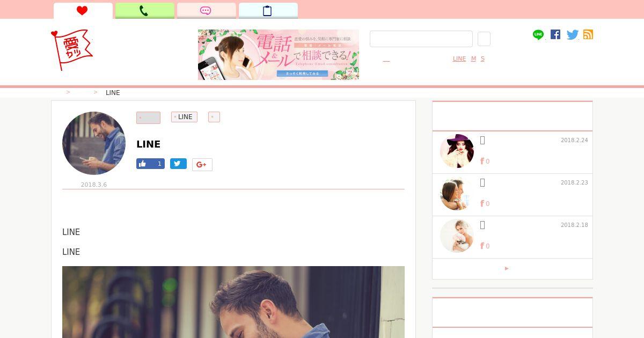This screenshot has width=644, height=338.
Task: Focus the header search input field
Action: [x=421, y=39]
